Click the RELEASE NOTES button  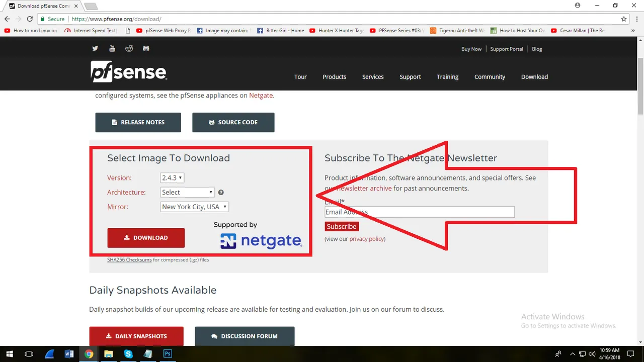click(x=138, y=122)
